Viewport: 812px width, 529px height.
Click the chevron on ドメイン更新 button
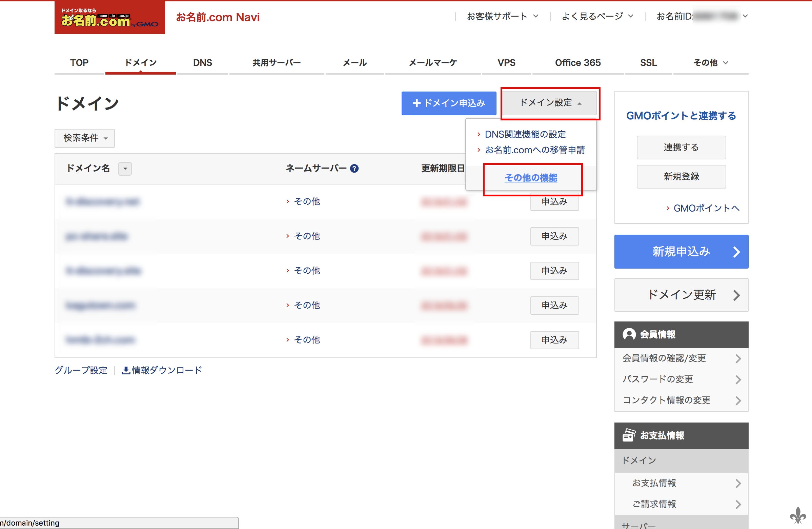pyautogui.click(x=736, y=295)
